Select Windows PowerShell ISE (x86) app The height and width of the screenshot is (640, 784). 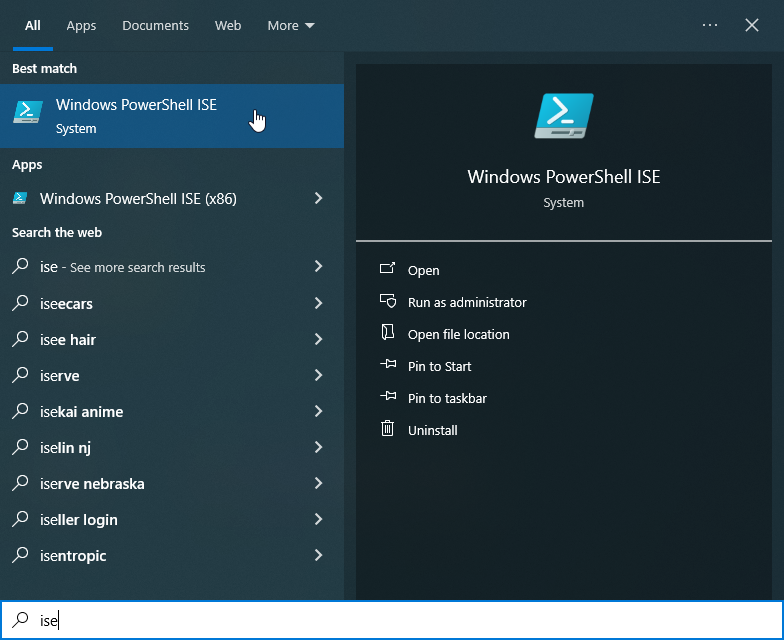coord(172,198)
